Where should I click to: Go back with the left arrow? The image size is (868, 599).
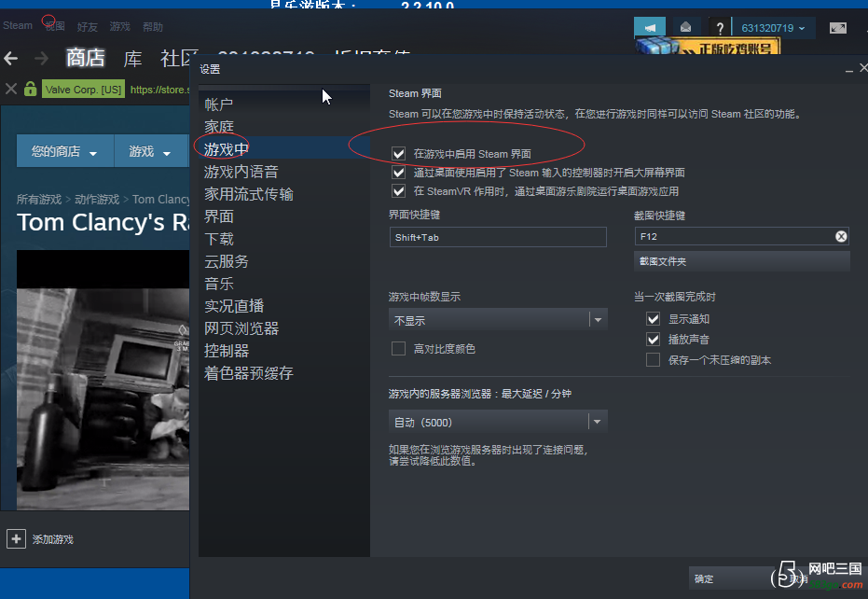[11, 58]
